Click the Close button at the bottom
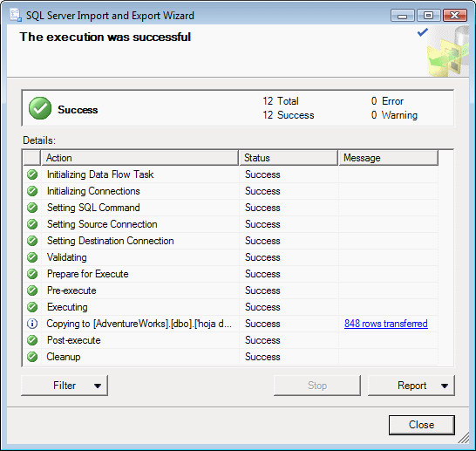The width and height of the screenshot is (476, 451). pos(422,425)
